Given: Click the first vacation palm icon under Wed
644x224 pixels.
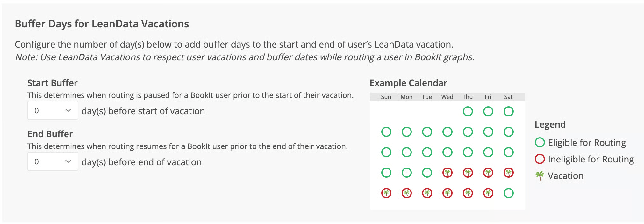Looking at the screenshot, I should [x=447, y=173].
